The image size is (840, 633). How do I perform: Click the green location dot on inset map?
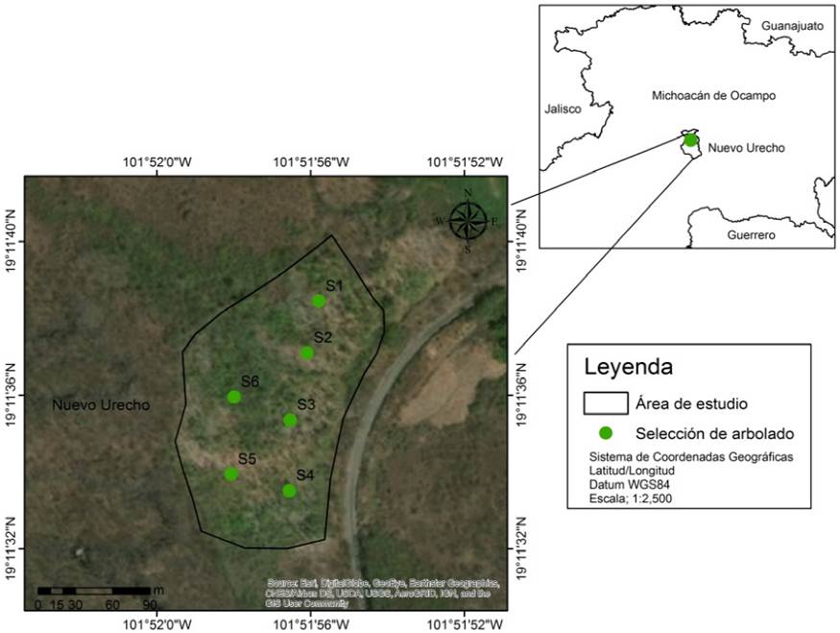click(x=690, y=140)
